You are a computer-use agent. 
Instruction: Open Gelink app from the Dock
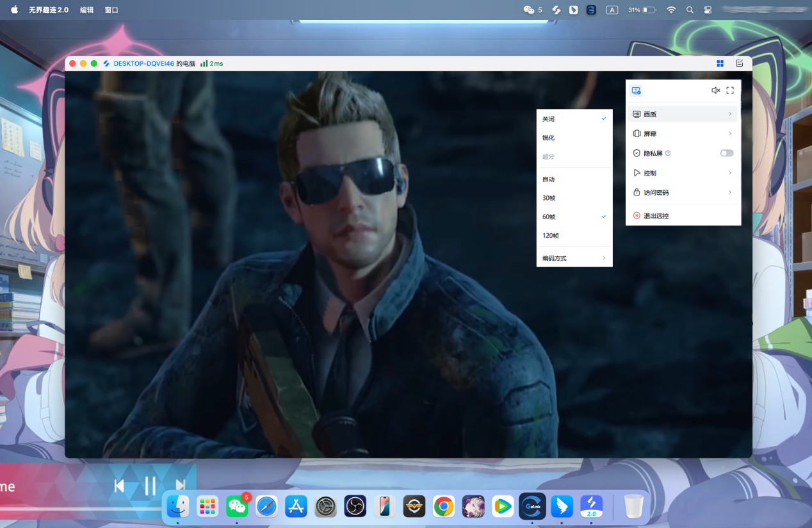pos(532,506)
